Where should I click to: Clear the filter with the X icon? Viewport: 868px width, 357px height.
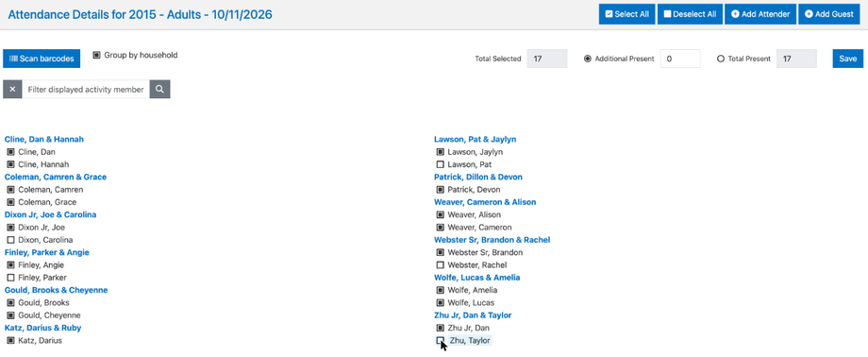12,89
